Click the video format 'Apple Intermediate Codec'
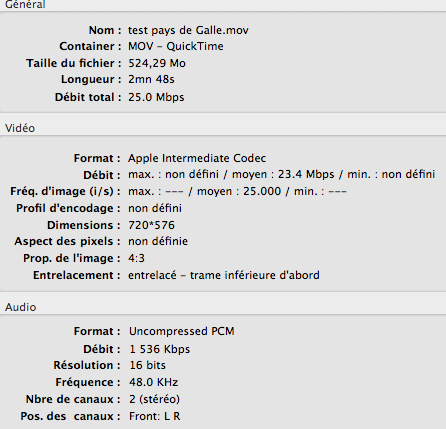Screen dimensions: 446x429 click(197, 158)
